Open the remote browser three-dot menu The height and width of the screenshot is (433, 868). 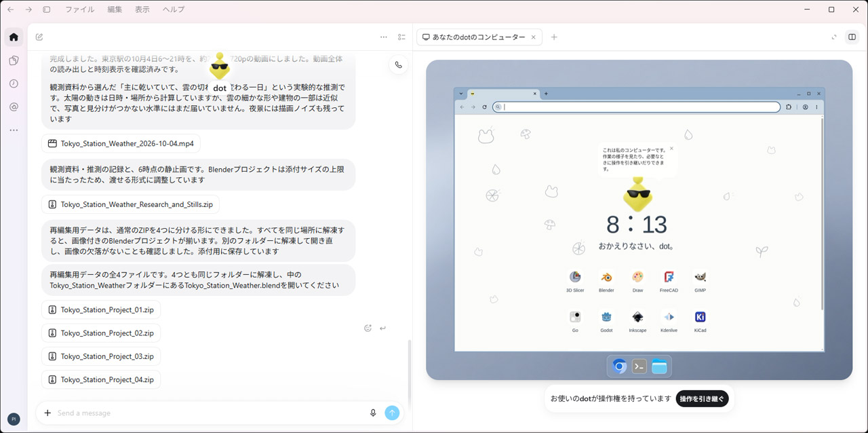[x=816, y=107]
